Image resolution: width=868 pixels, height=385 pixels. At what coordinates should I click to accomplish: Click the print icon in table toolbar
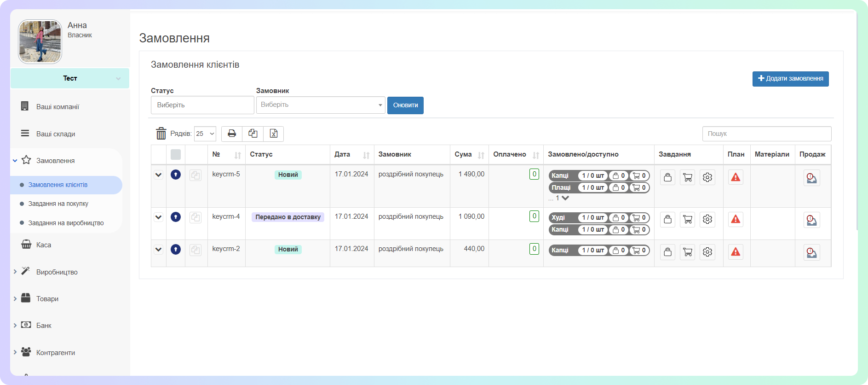coord(232,134)
